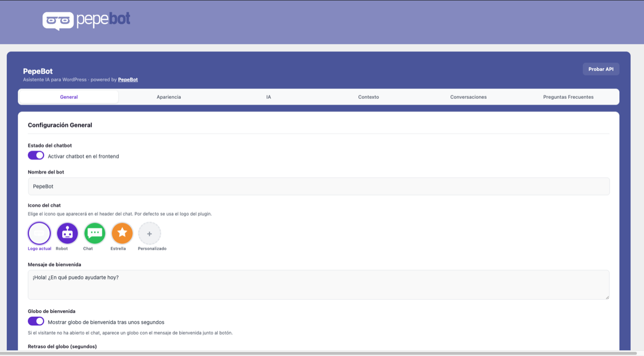Screen dimensions: 644x356
Task: Toggle Activar chatbot en el frontend switch
Action: pyautogui.click(x=36, y=156)
